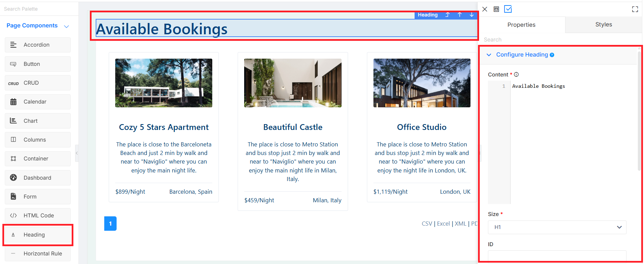Image resolution: width=644 pixels, height=264 pixels.
Task: Select the Dashboard palette item
Action: point(38,178)
